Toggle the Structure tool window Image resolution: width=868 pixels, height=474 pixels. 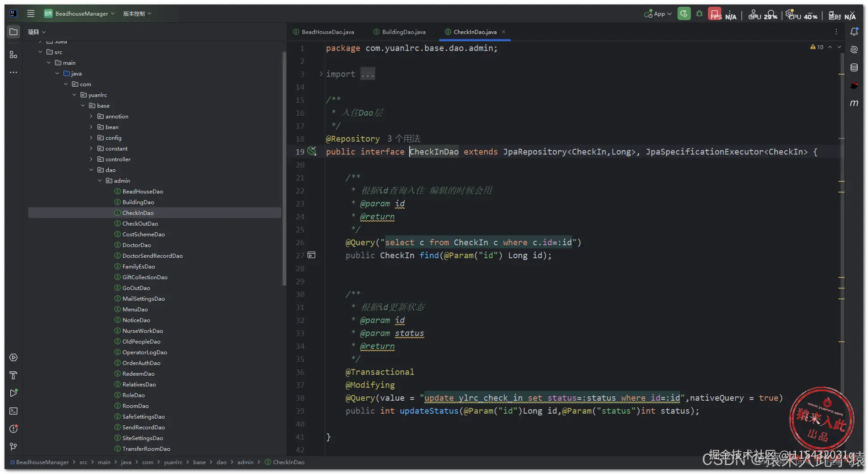tap(13, 55)
